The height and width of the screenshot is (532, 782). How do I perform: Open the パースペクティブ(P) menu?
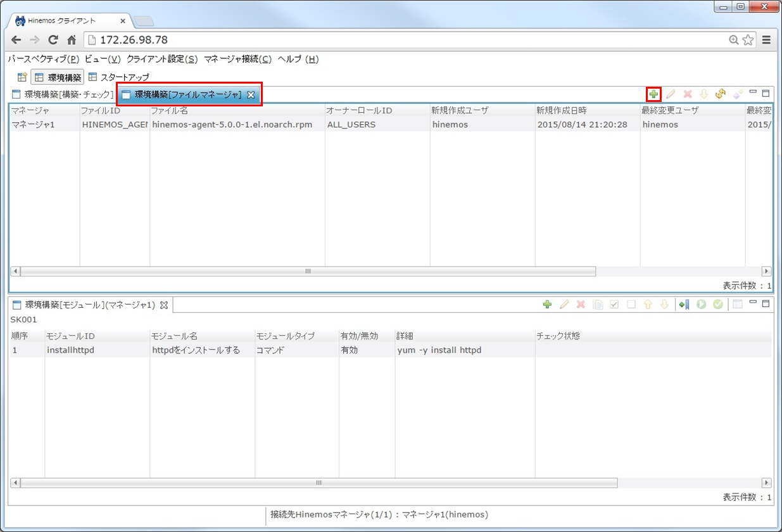tap(44, 59)
